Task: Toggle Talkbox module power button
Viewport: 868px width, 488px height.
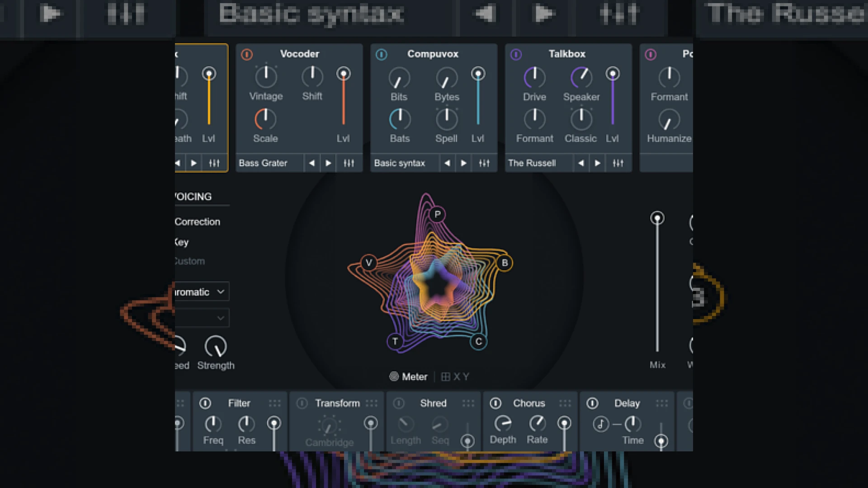Action: pyautogui.click(x=516, y=54)
